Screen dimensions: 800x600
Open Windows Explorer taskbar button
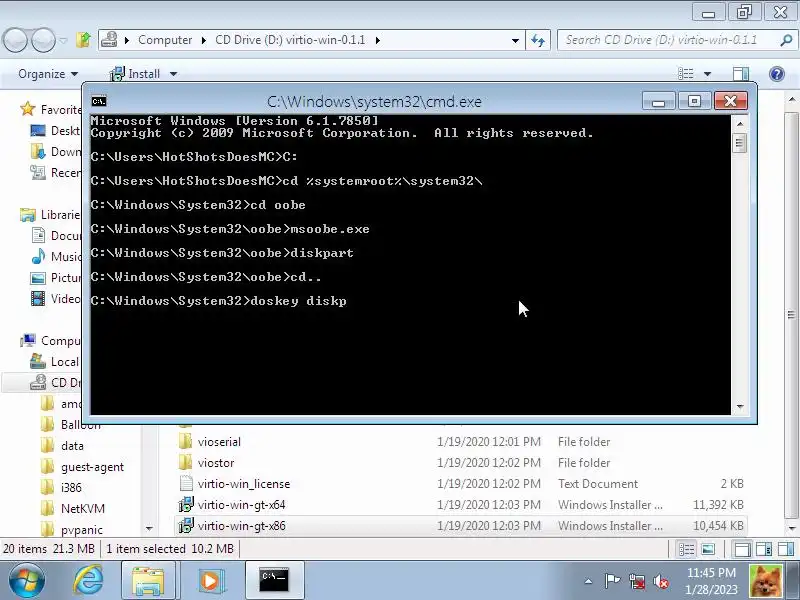[148, 580]
